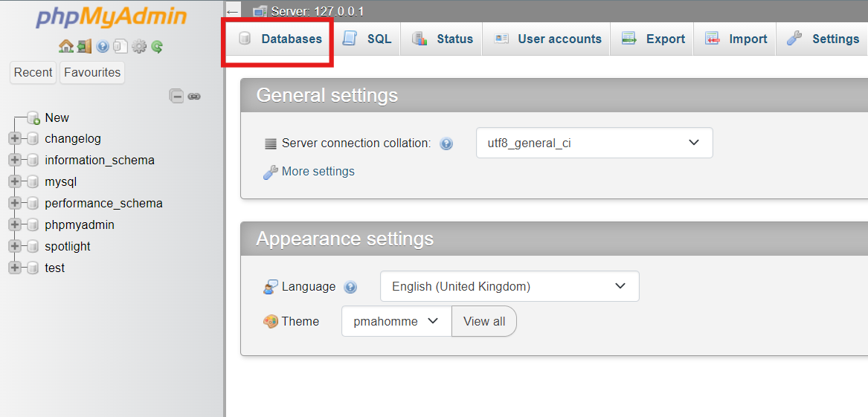Click the Recent button
Viewport: 868px width, 417px height.
click(33, 72)
